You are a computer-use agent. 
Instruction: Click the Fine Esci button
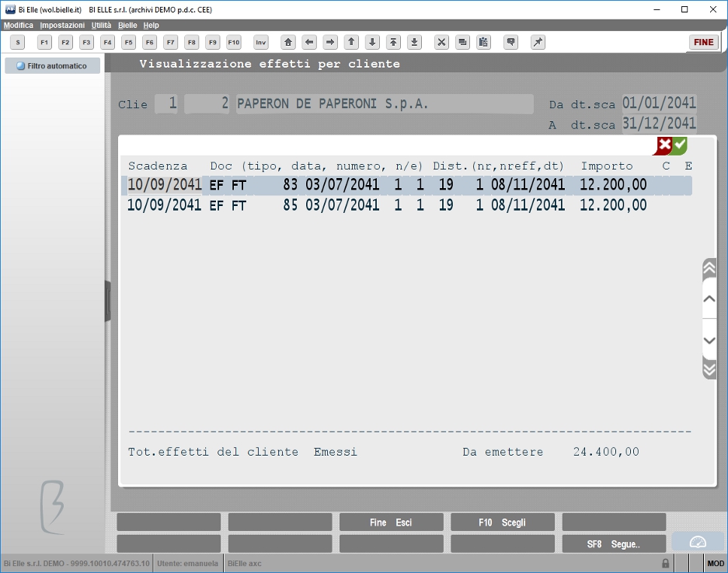(391, 522)
